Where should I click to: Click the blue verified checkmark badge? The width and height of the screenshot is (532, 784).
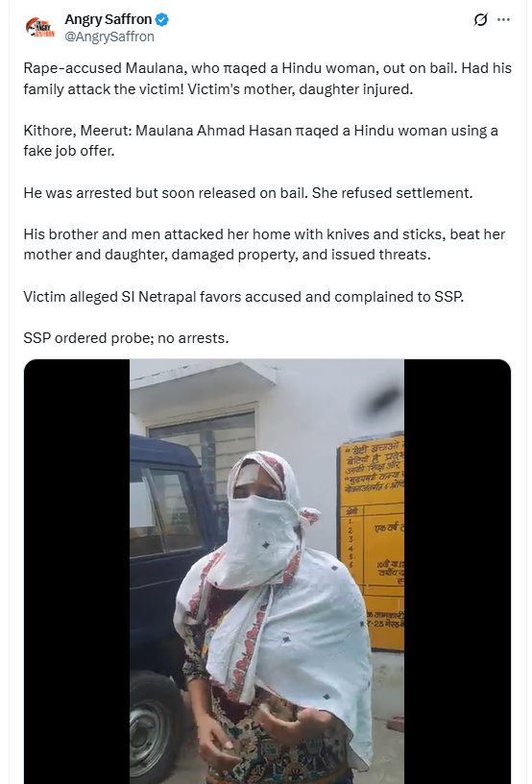[x=162, y=19]
